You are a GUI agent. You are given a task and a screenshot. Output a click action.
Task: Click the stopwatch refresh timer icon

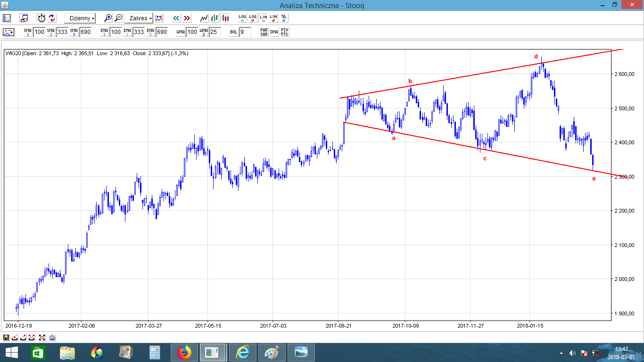point(41,18)
